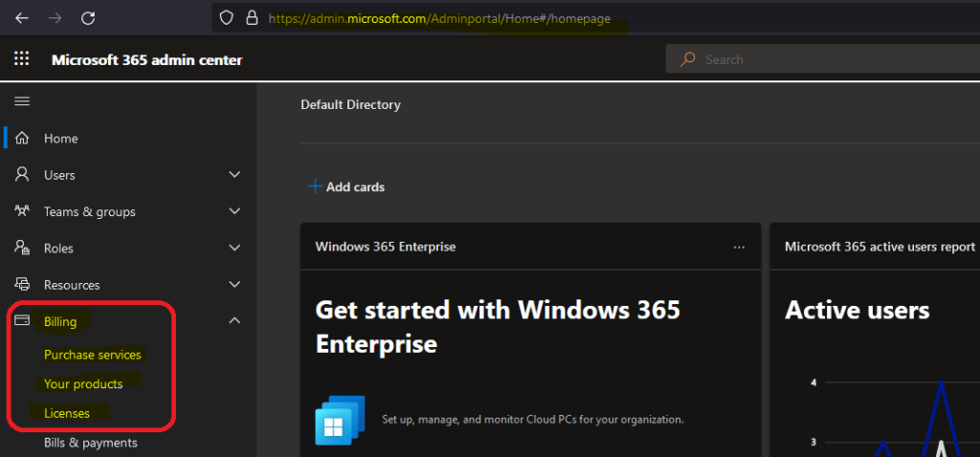Open Purchase services under Billing
This screenshot has height=457, width=980.
coord(93,355)
